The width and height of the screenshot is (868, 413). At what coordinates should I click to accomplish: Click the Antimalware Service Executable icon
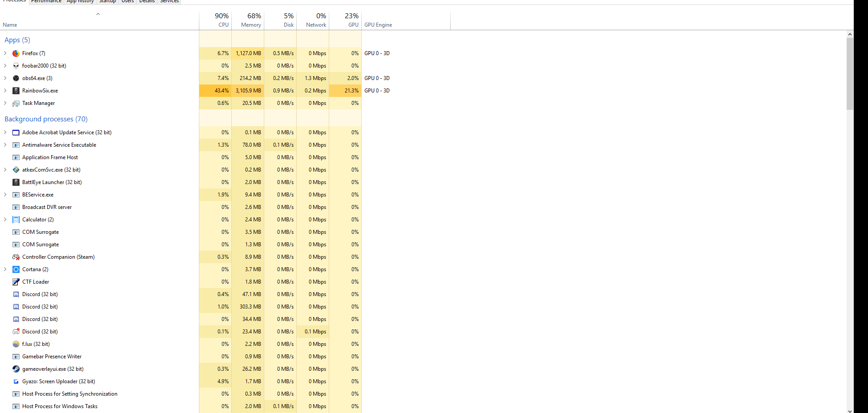[x=16, y=145]
